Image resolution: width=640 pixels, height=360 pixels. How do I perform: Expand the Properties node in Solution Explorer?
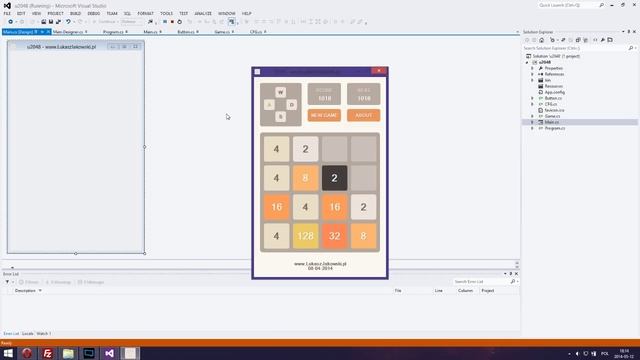[x=532, y=68]
